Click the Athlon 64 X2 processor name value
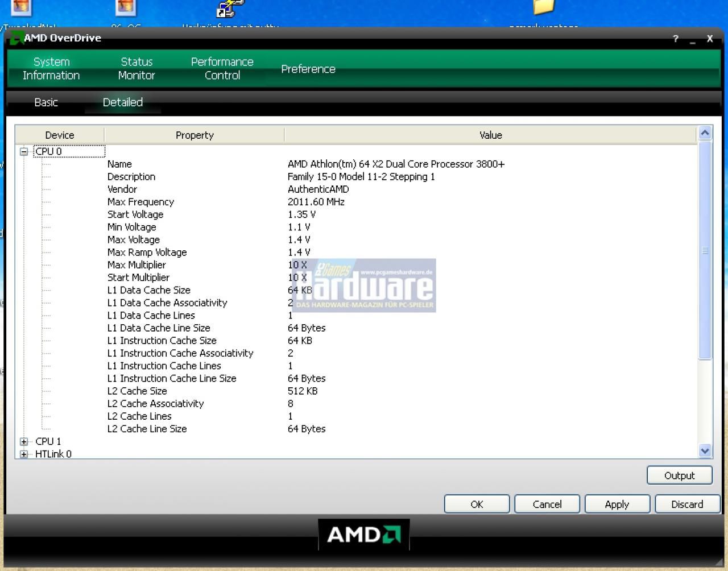The width and height of the screenshot is (728, 571). (396, 164)
